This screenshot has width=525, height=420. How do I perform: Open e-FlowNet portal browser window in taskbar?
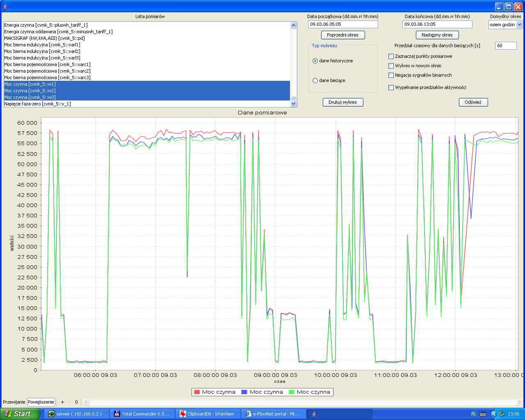coord(274,414)
